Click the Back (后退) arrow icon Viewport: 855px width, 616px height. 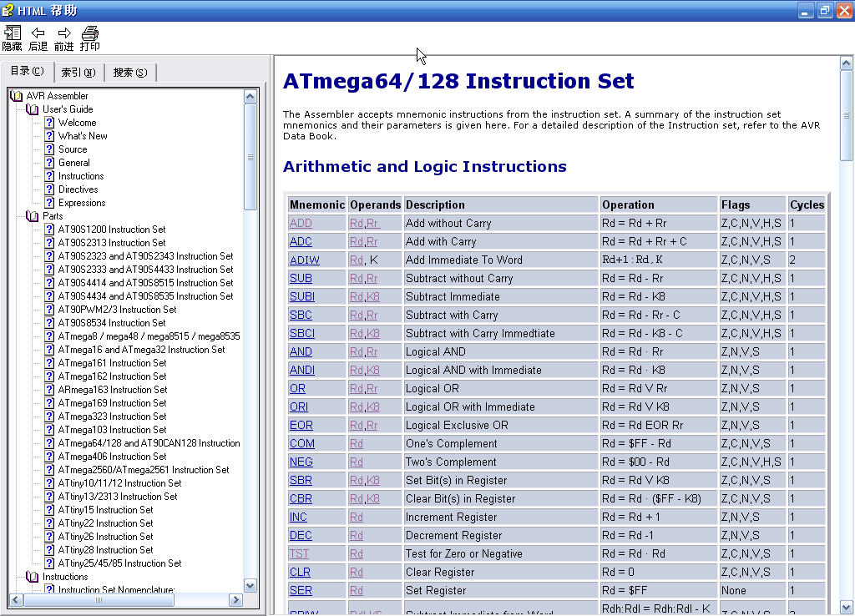coord(38,33)
